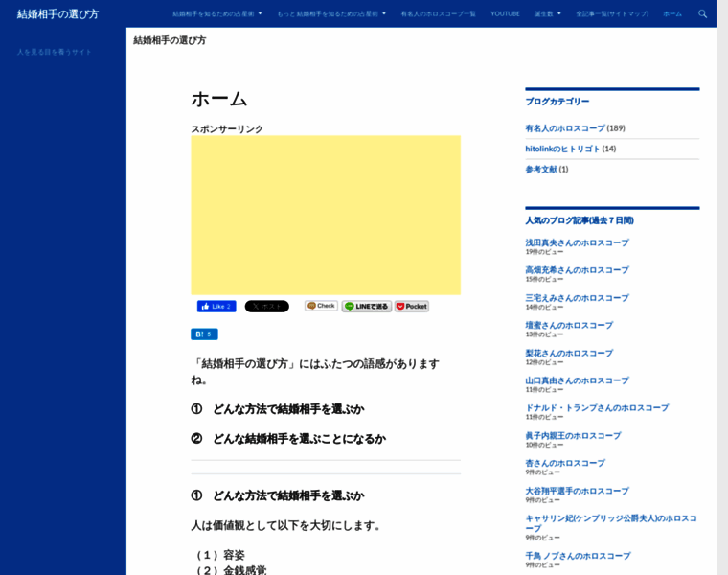This screenshot has width=728, height=575.
Task: Open the hitolinkのヒトリゴト category
Action: [562, 149]
